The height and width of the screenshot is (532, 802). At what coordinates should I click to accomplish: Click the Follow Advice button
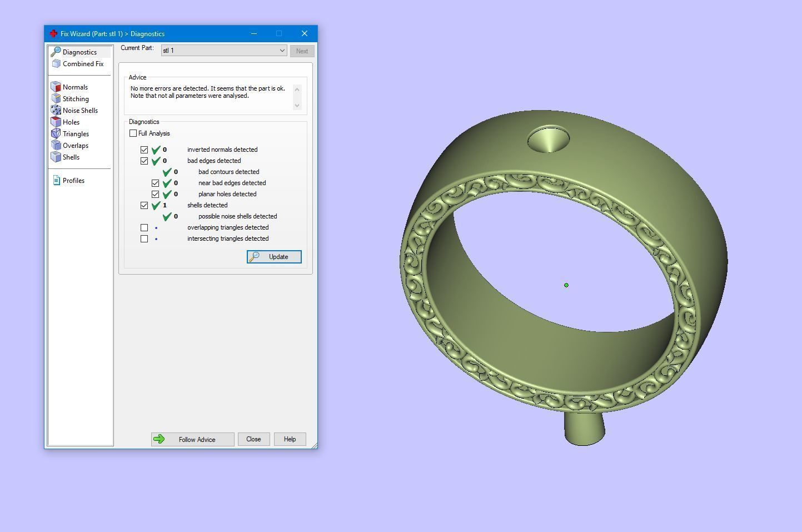tap(192, 439)
